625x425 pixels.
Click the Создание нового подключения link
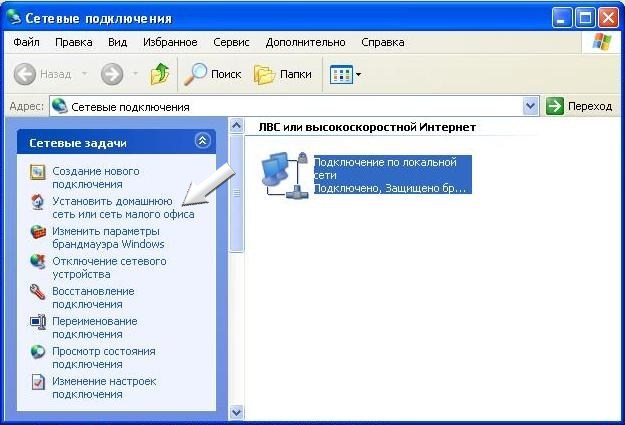95,178
